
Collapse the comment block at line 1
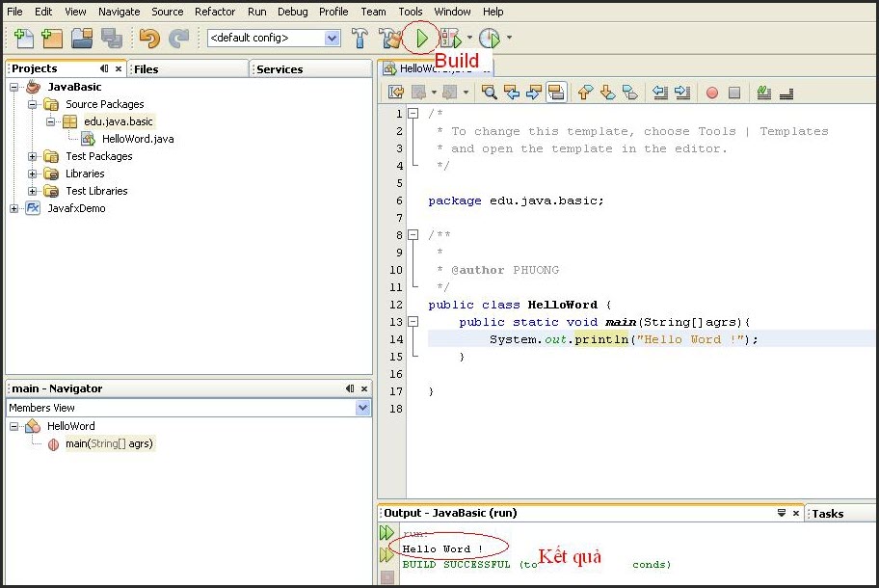click(413, 114)
